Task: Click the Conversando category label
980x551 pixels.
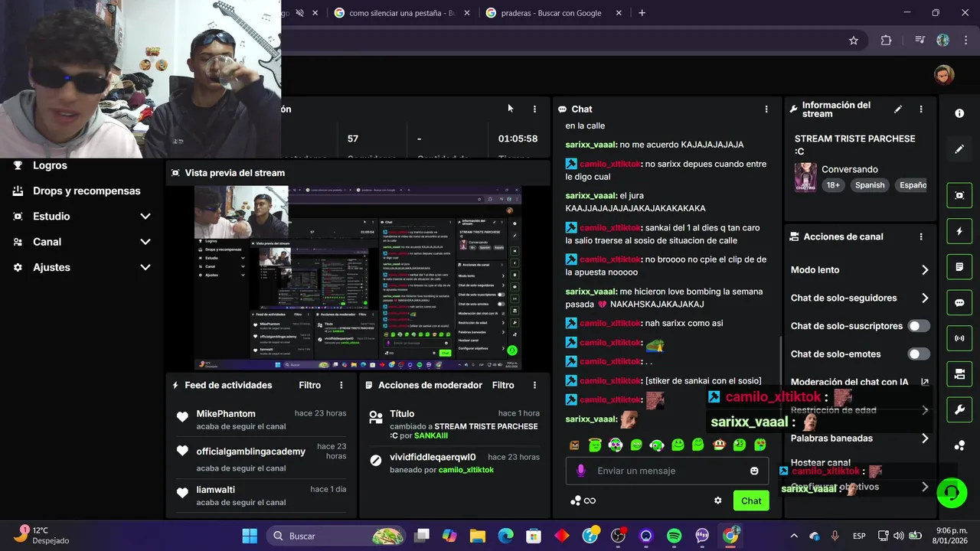Action: pos(850,169)
